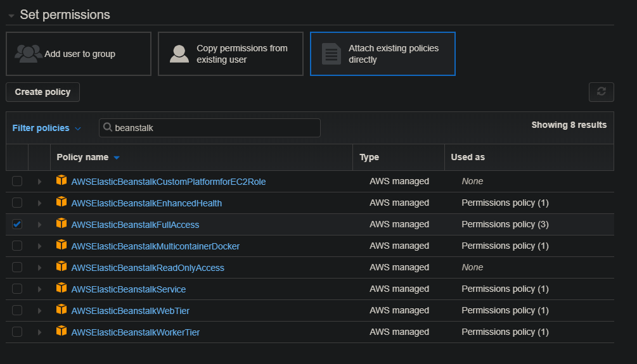The height and width of the screenshot is (364, 637).
Task: Select the Add user to group option
Action: 79,54
